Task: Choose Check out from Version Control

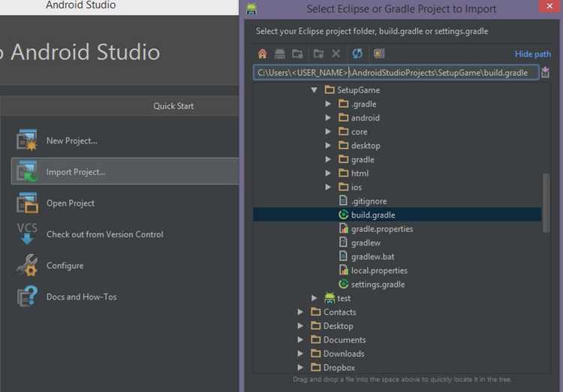Action: (105, 234)
